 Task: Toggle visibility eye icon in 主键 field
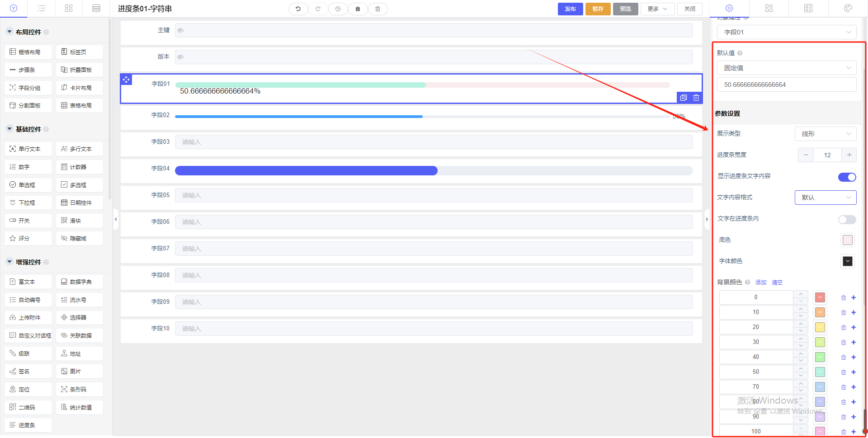pos(180,30)
